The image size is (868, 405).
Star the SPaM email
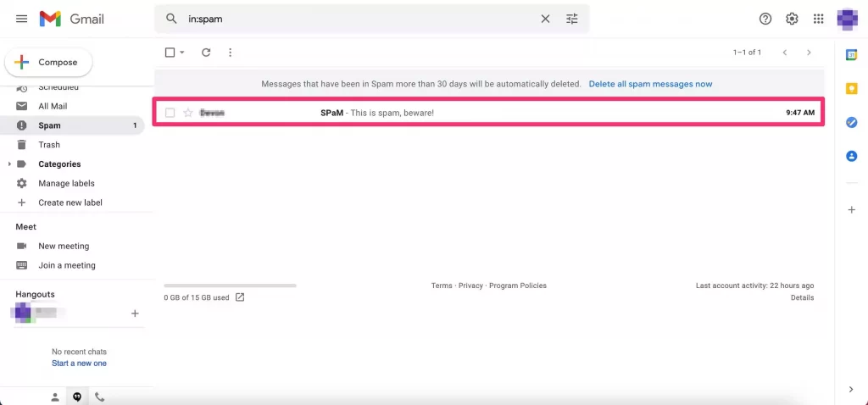188,113
